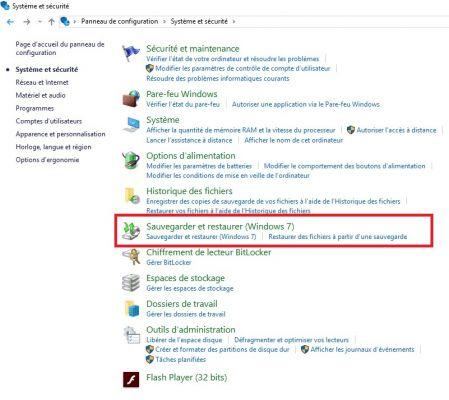Open the Sécurité et maintenance heading
The image size is (449, 400).
pos(193,49)
